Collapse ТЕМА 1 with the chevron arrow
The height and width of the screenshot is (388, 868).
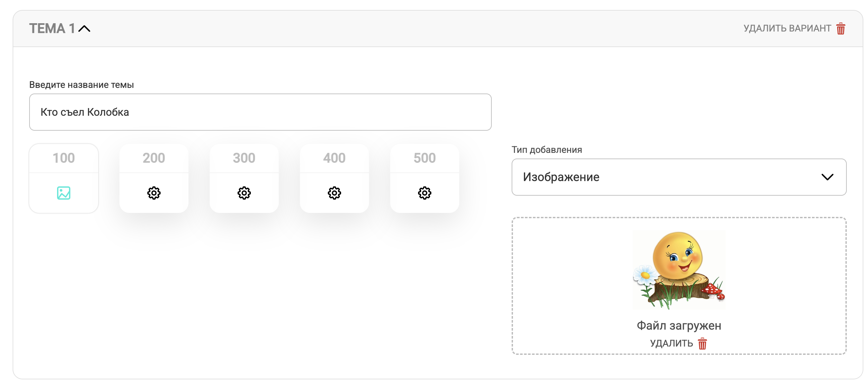pos(84,29)
